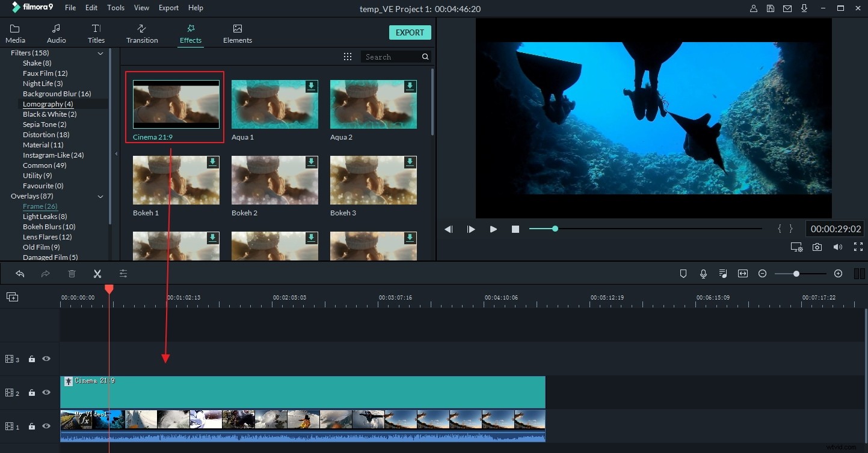Open the Audio Mixer icon

722,274
